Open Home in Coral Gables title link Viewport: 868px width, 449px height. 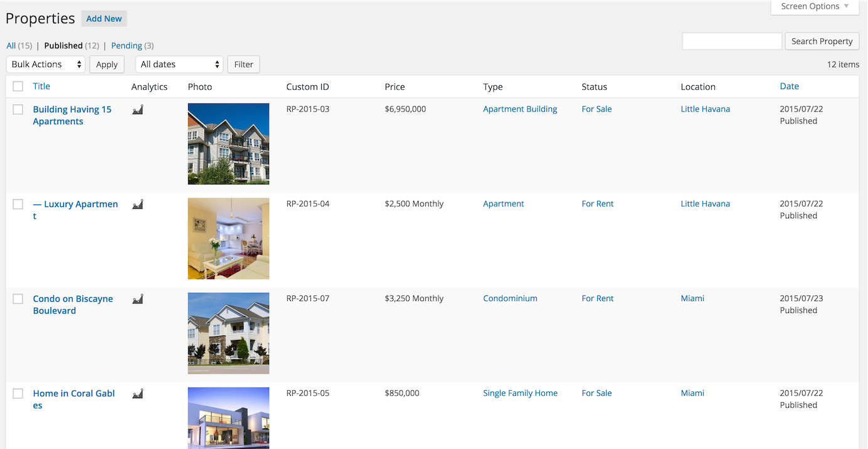click(74, 399)
